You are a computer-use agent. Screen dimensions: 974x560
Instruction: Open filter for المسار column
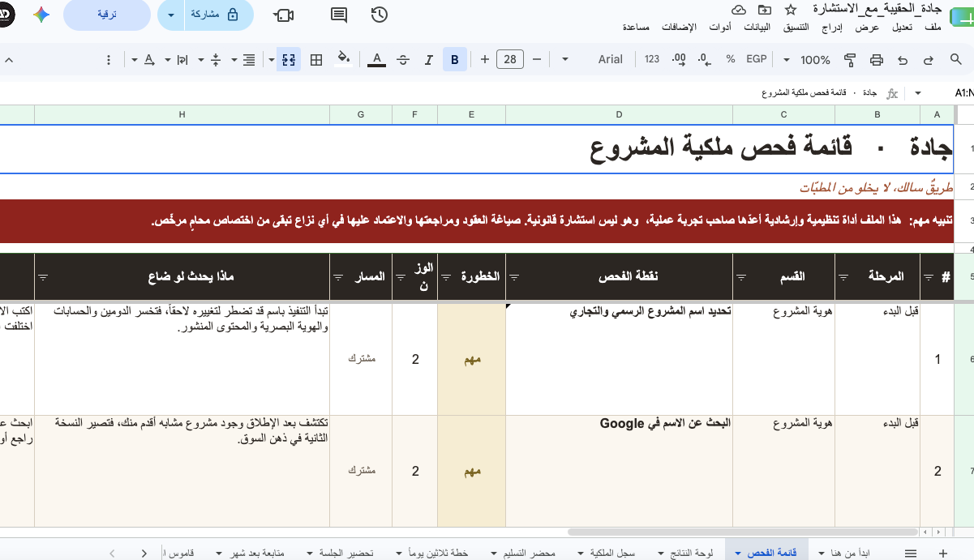point(339,276)
